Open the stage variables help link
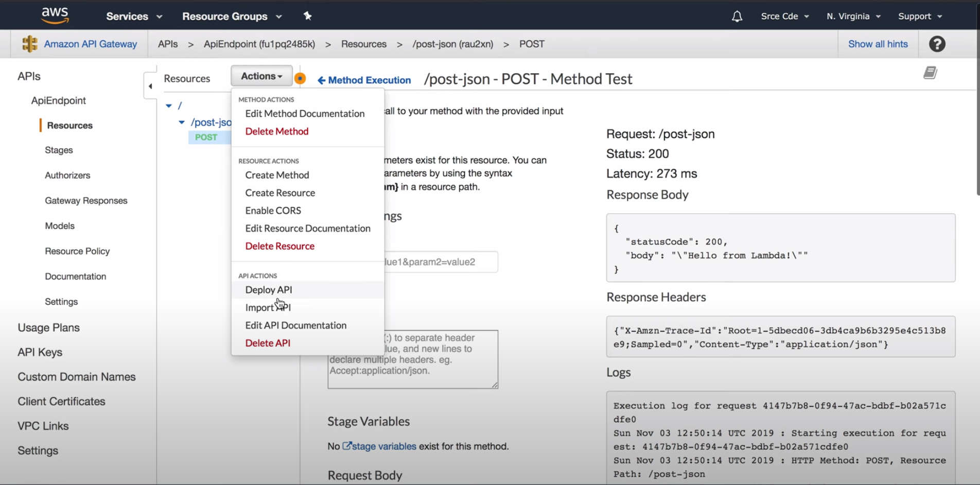Viewport: 980px width, 485px height. 379,446
